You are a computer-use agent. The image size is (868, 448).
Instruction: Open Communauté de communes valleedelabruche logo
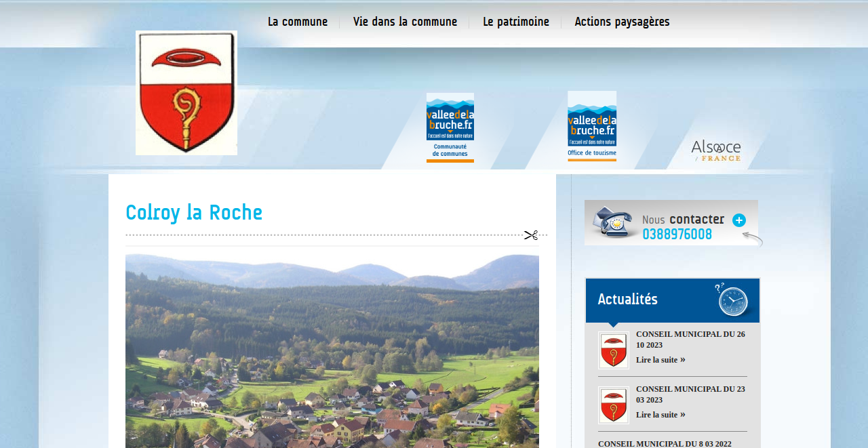(x=450, y=127)
